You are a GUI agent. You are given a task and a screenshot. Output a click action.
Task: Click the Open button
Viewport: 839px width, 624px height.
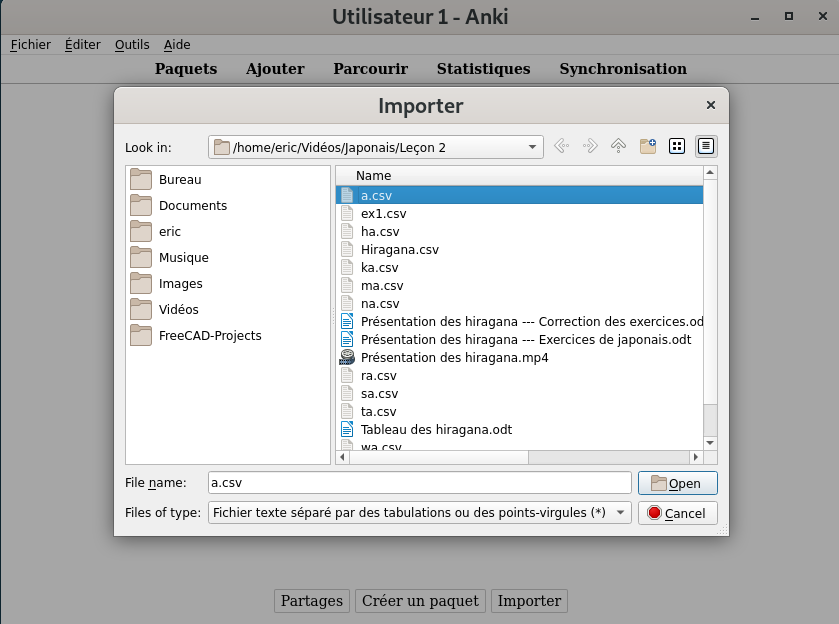(x=677, y=483)
